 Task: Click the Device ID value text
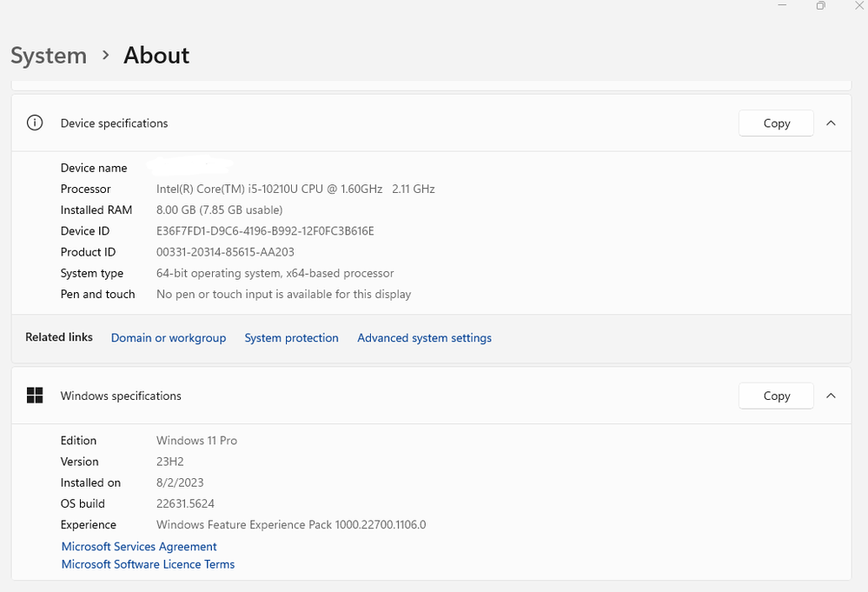265,231
